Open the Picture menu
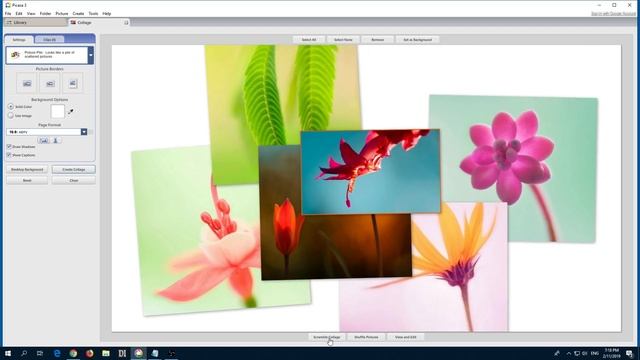 62,13
